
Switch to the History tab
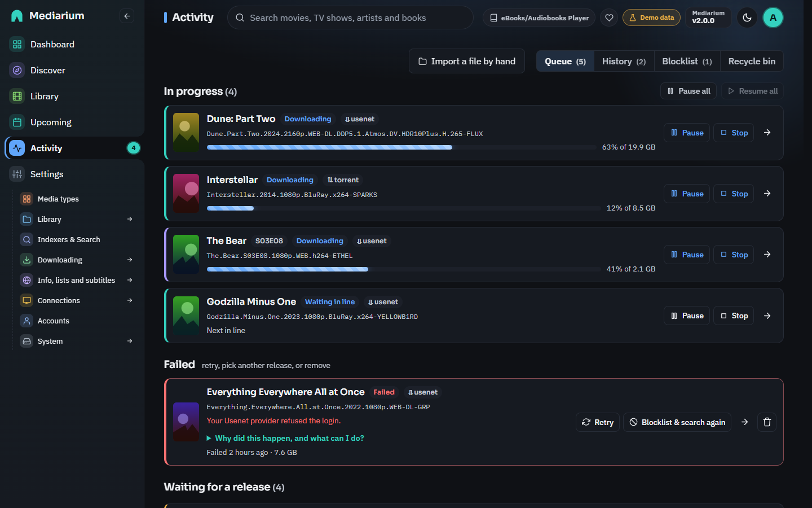click(624, 61)
